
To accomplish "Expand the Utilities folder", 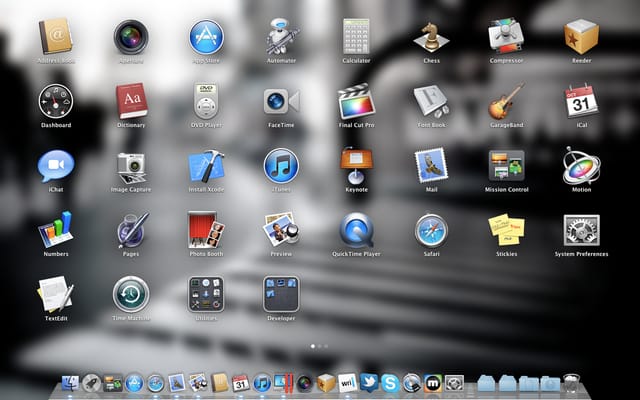I will pos(206,294).
